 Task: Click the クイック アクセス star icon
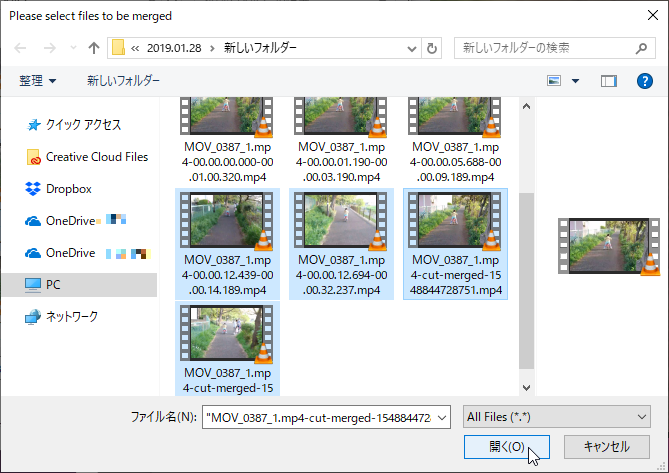pyautogui.click(x=33, y=125)
